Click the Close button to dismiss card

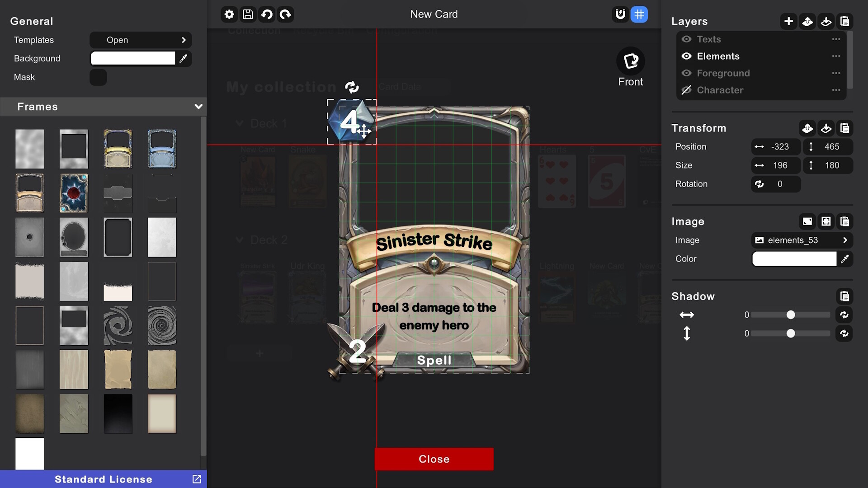[x=434, y=459]
